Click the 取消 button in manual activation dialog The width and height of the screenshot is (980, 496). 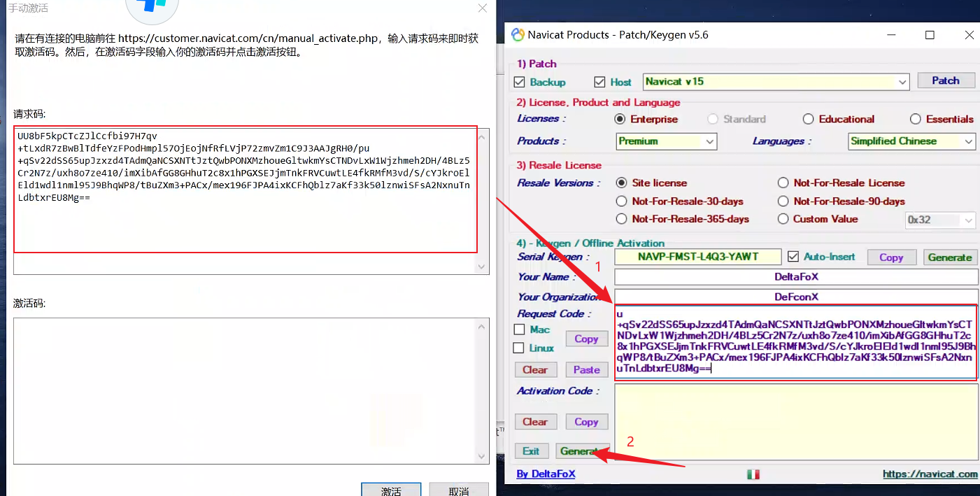coord(459,489)
